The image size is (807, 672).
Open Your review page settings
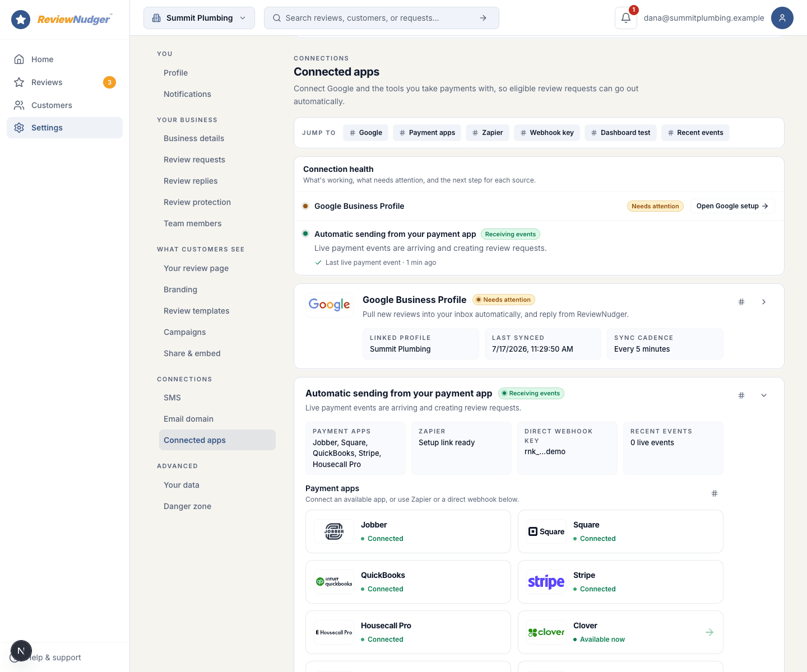click(217, 268)
